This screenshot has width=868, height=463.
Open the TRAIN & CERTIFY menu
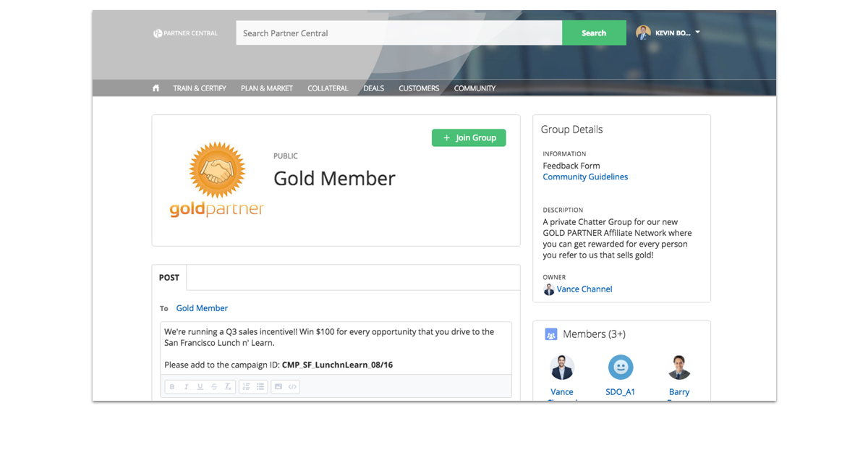(200, 88)
